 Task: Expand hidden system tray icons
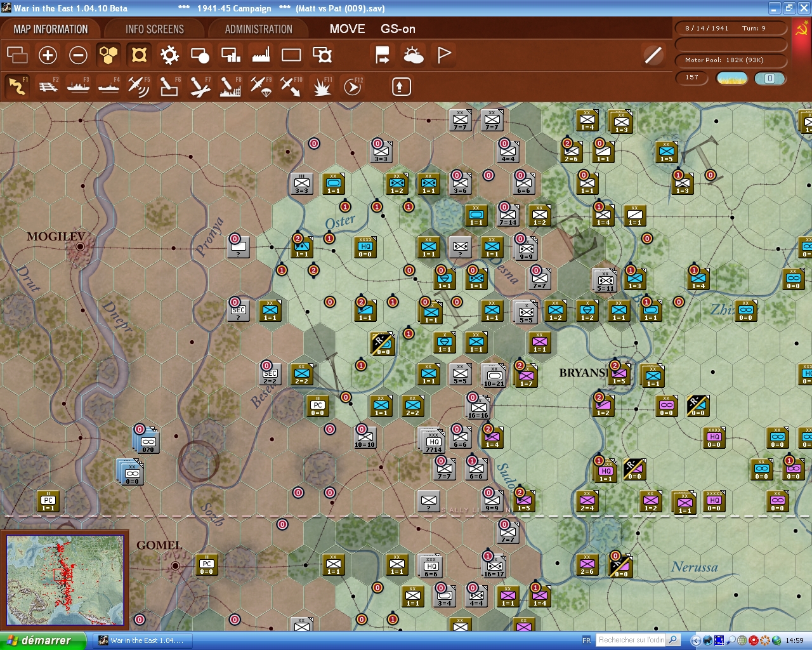click(696, 640)
